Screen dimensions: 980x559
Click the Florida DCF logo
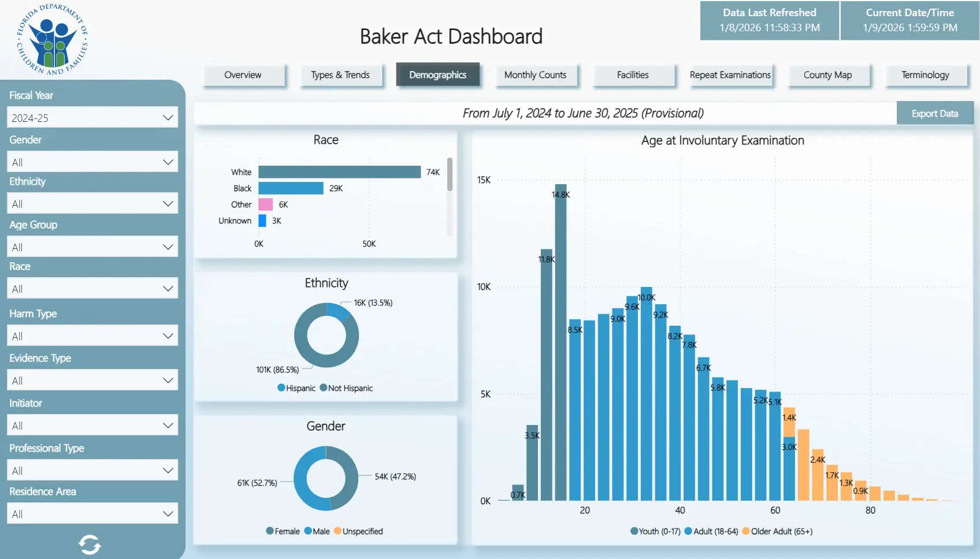(x=53, y=40)
